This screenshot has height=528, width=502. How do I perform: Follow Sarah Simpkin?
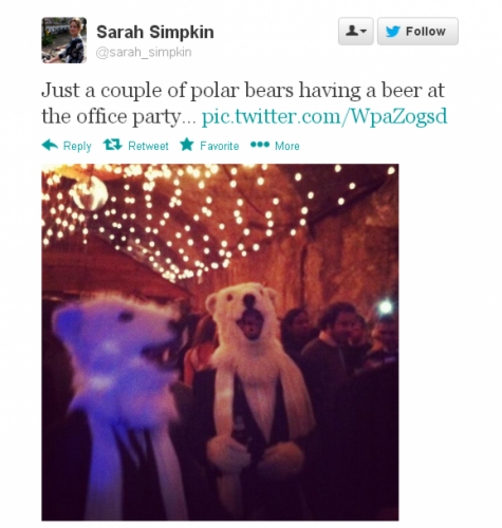[417, 31]
